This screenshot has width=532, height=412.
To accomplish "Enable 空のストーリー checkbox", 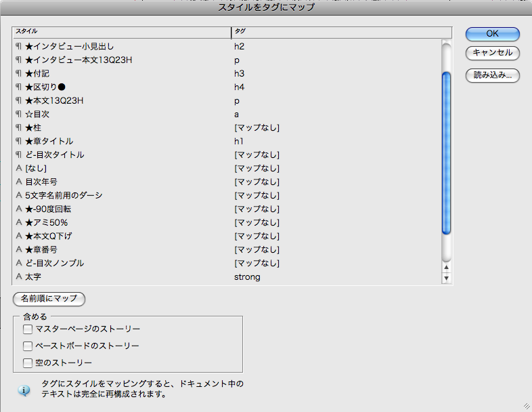I will [28, 363].
